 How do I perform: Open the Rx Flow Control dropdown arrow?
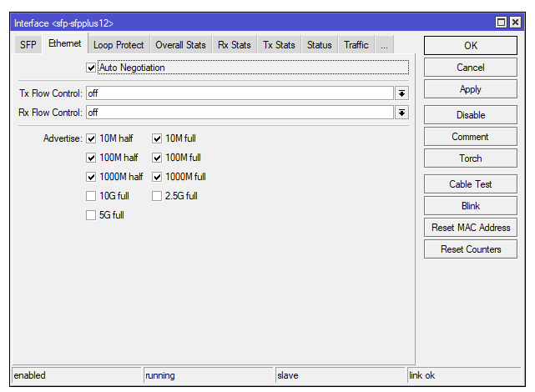[x=402, y=112]
